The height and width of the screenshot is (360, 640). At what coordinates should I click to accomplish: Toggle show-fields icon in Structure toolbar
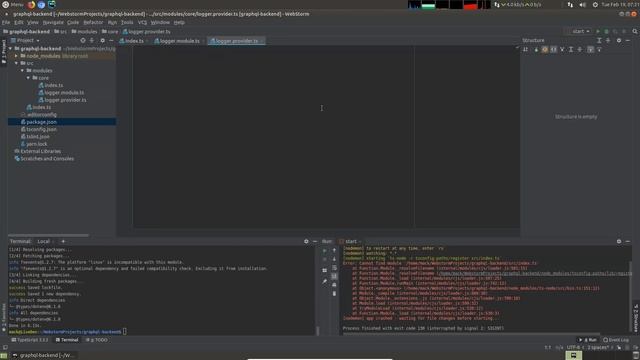(553, 49)
